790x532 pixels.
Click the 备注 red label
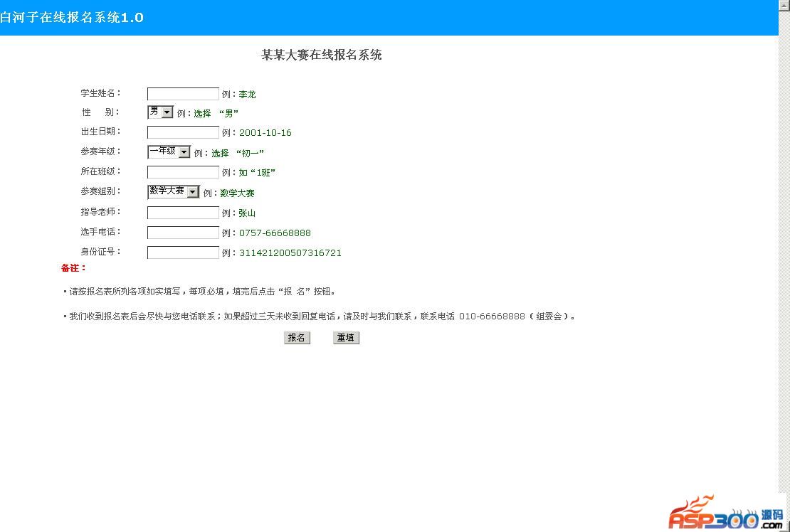[x=73, y=267]
